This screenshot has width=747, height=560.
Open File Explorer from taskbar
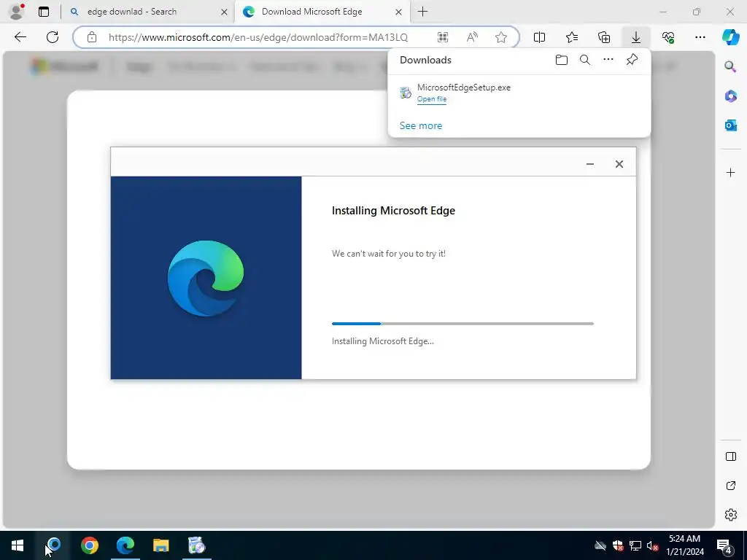coord(161,545)
